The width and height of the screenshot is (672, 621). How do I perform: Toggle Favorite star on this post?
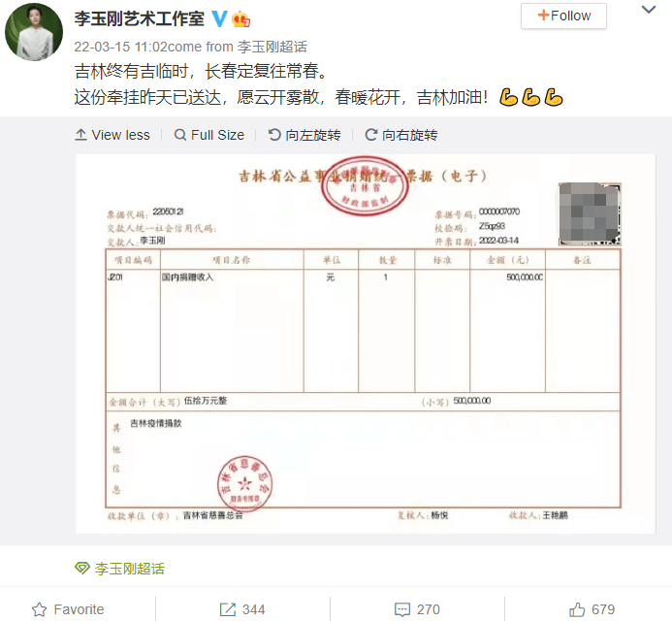[x=68, y=609]
